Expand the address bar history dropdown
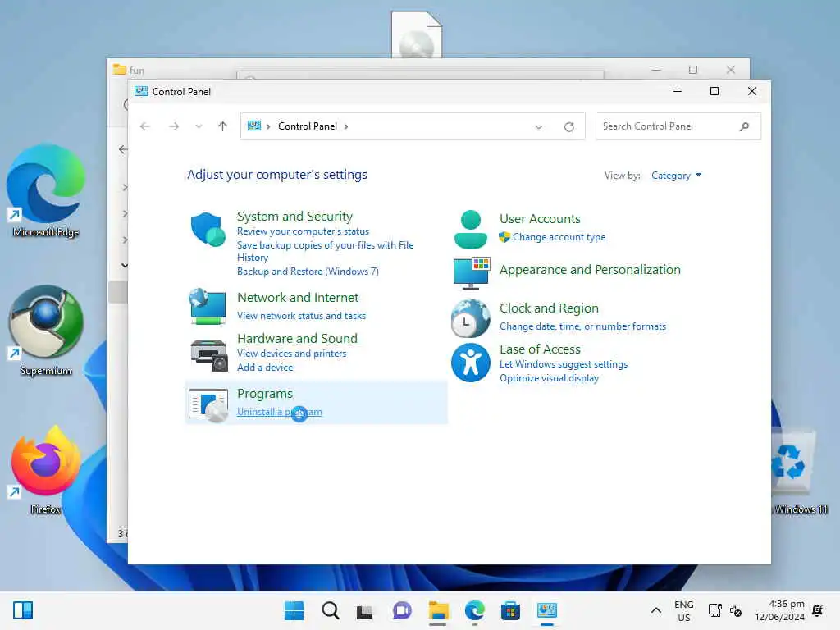Screen dimensions: 840x630 pos(538,126)
